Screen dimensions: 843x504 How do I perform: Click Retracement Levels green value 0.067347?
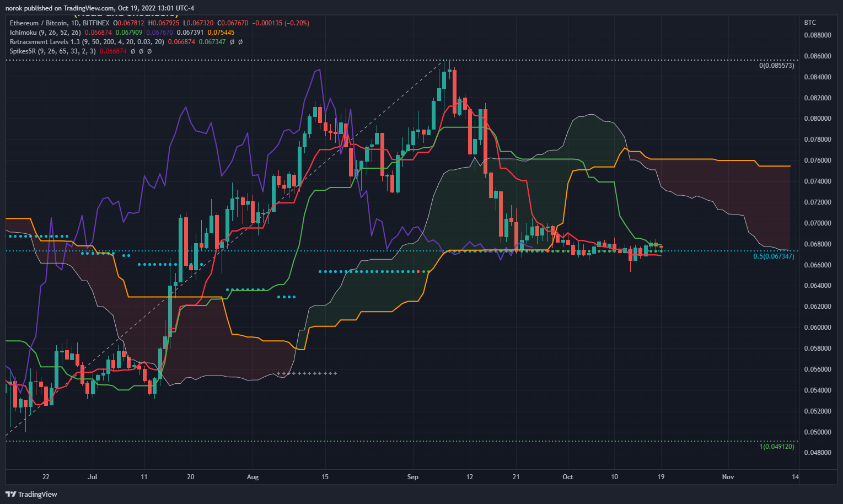click(x=212, y=42)
